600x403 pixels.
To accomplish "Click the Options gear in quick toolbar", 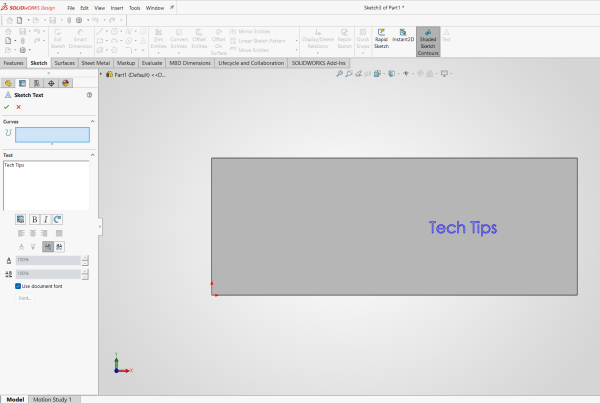I will click(x=79, y=20).
